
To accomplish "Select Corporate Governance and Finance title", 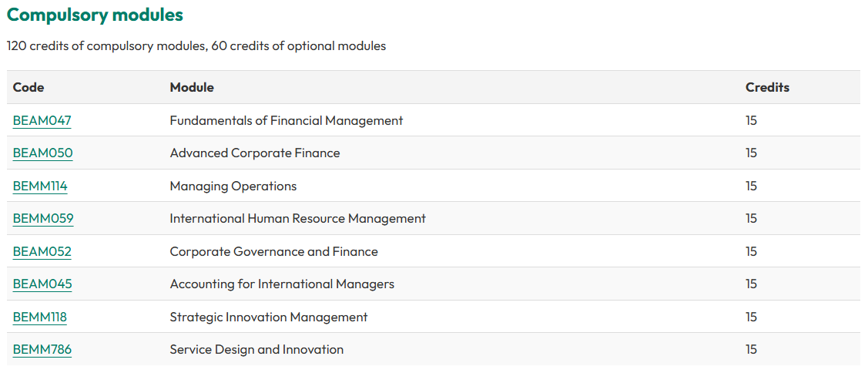I will (273, 251).
